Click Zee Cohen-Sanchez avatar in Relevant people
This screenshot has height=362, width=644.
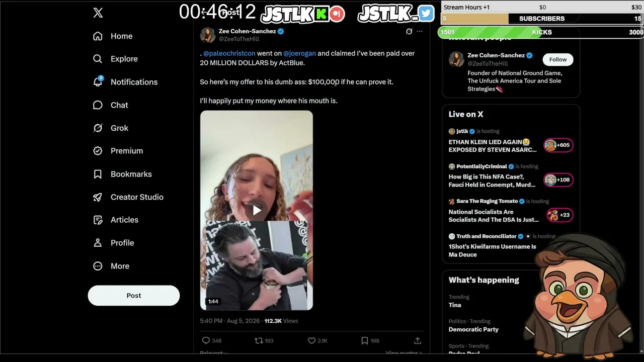[x=456, y=59]
